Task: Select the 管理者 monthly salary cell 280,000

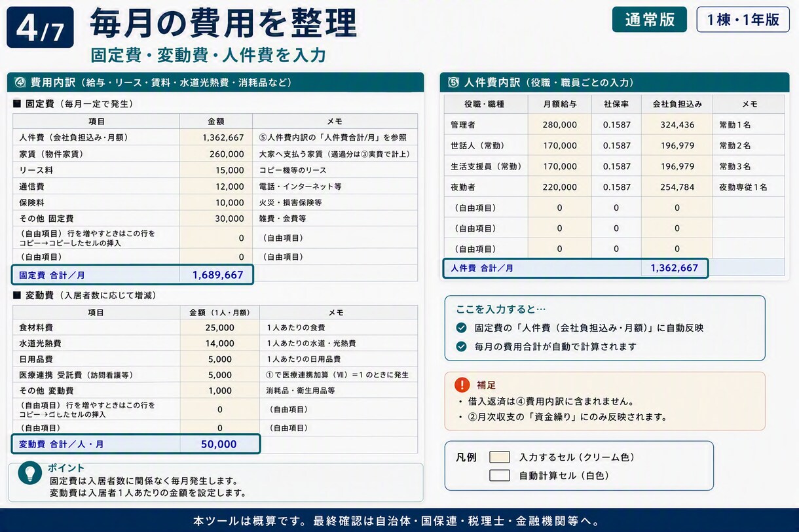Action: (560, 124)
